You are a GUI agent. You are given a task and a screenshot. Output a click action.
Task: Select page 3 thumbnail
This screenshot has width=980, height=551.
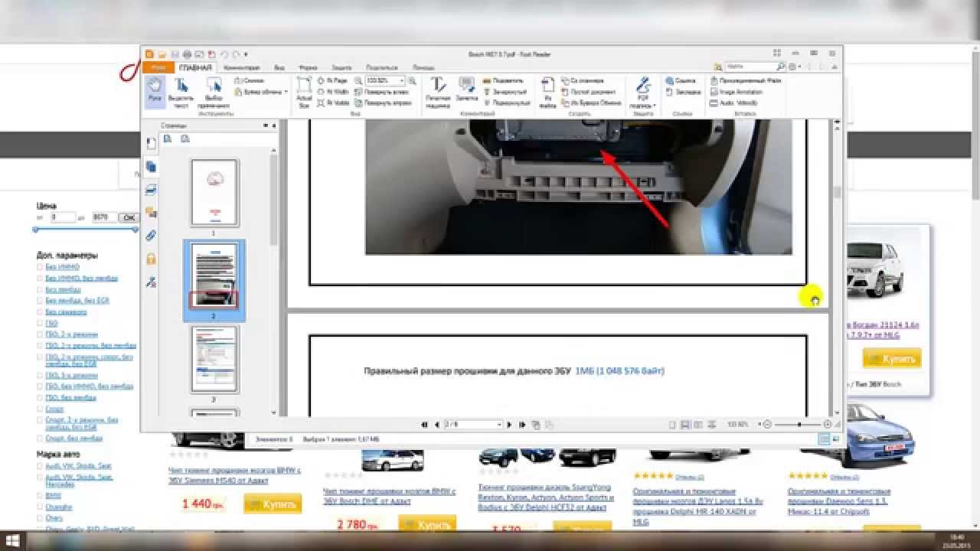[214, 360]
